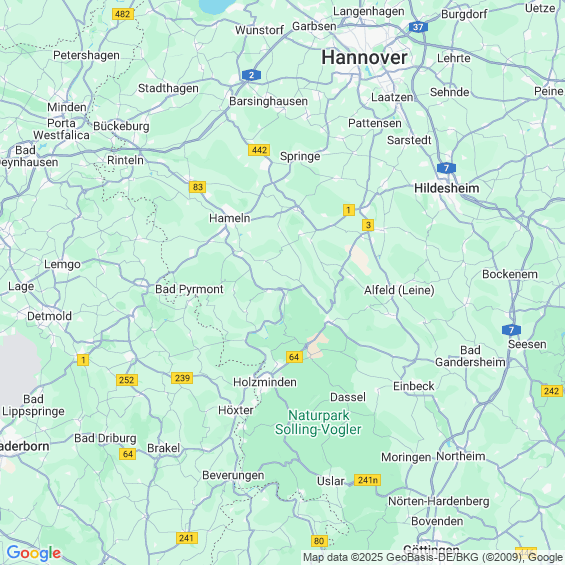The height and width of the screenshot is (565, 565).
Task: Click the 482 road shield near Petershagen
Action: point(123,14)
